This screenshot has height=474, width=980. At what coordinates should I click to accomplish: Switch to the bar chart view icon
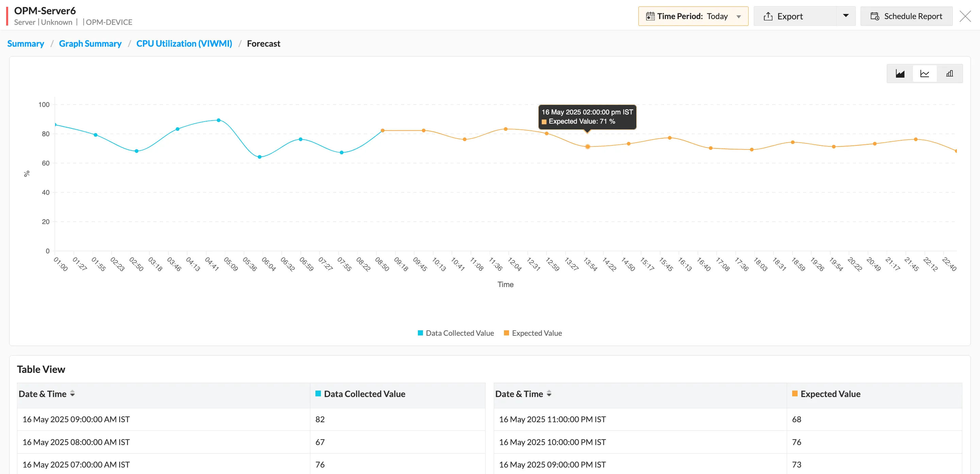[950, 73]
